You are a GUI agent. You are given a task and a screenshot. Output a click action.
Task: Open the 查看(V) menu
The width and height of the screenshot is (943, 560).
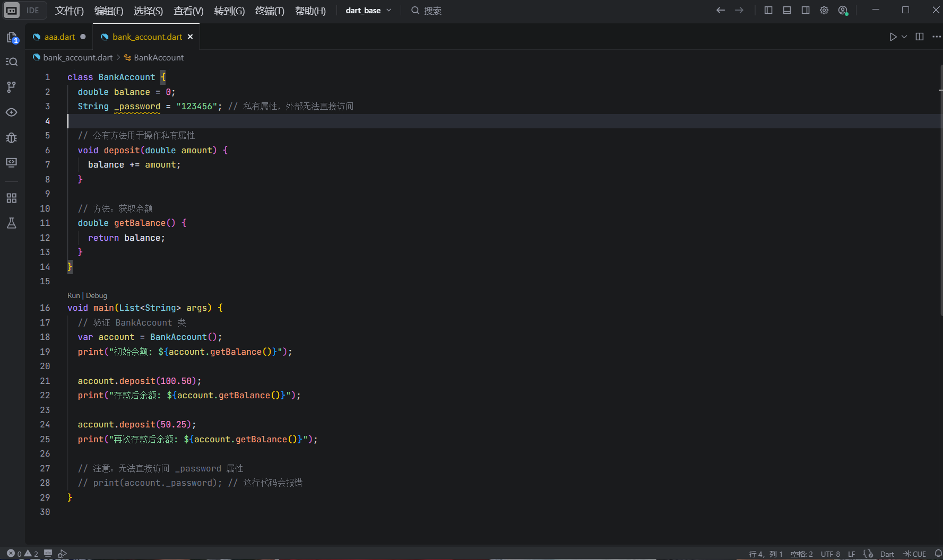pos(188,11)
